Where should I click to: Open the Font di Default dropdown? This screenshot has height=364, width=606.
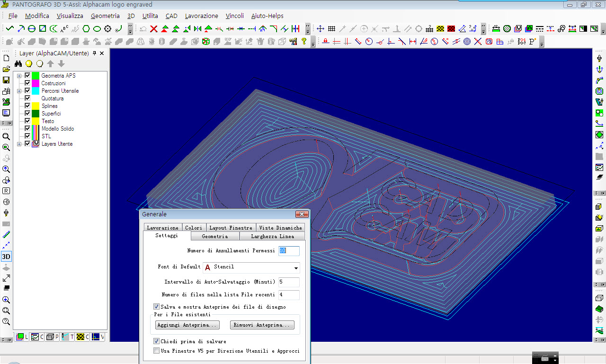296,268
